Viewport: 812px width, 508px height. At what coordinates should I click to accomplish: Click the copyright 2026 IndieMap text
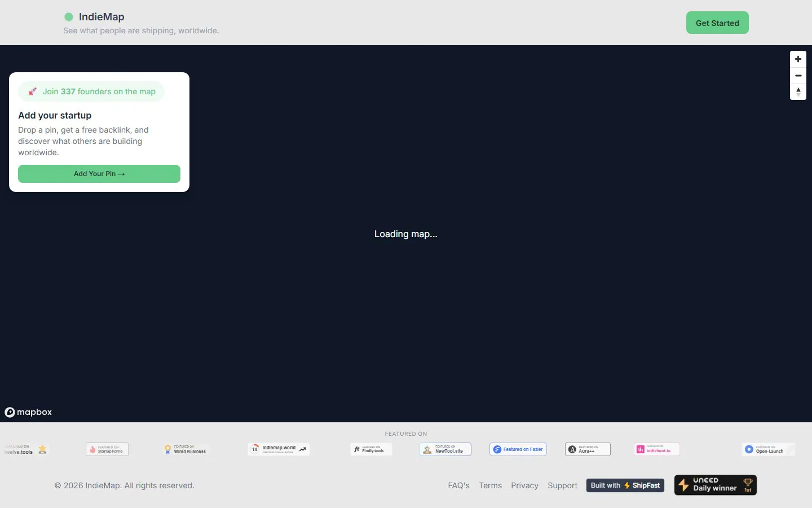(124, 485)
